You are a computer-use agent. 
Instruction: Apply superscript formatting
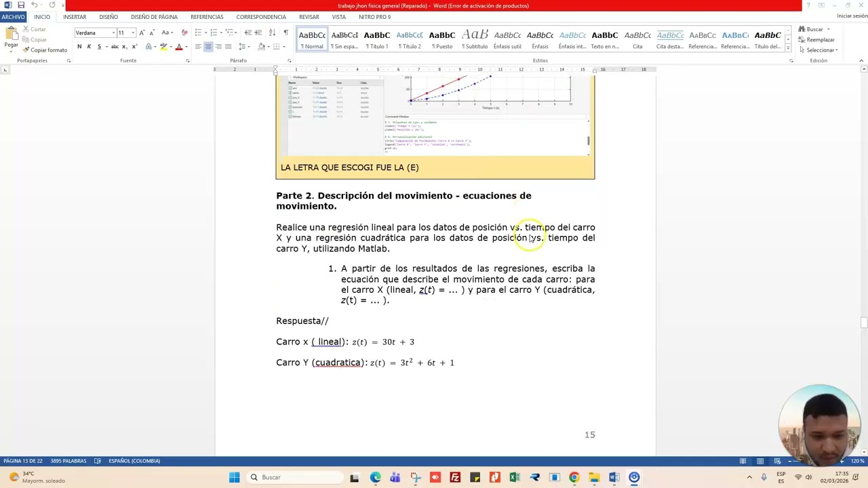coord(134,47)
